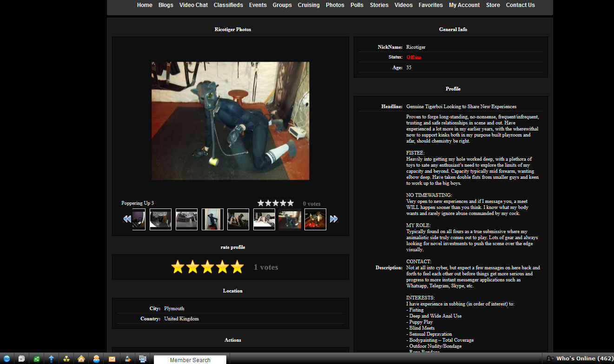Click the green share icon in bottom bar
Image resolution: width=614 pixels, height=364 pixels.
pyautogui.click(x=36, y=358)
